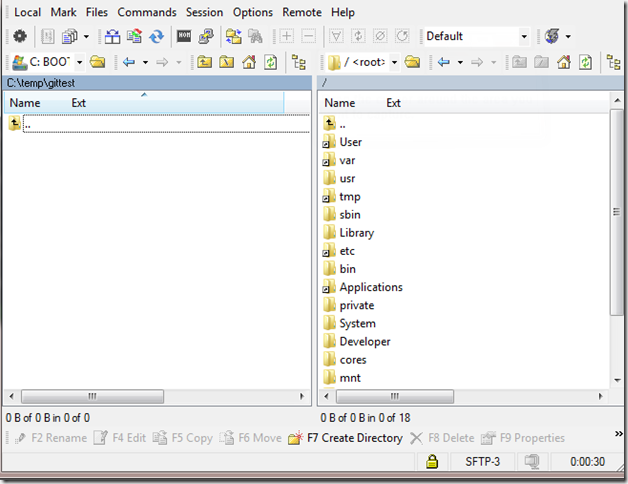This screenshot has width=628, height=484.
Task: Click F7 Create Directory button
Action: tap(345, 438)
